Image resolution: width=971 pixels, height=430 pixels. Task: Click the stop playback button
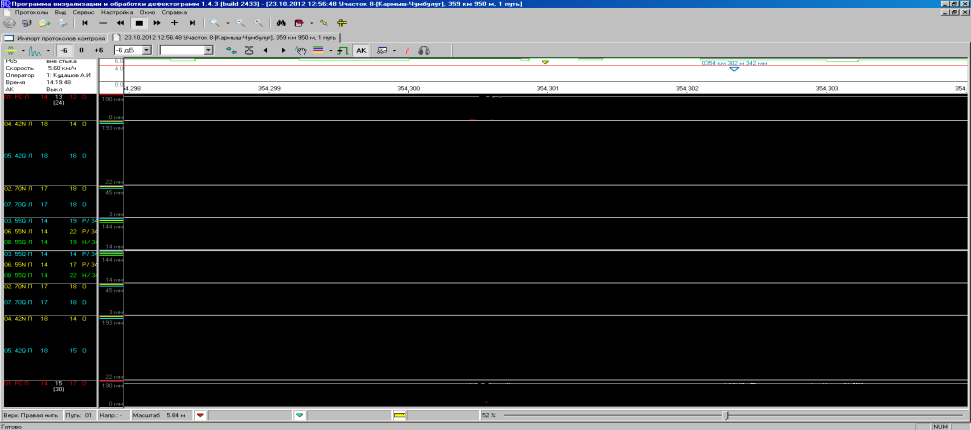coord(139,21)
